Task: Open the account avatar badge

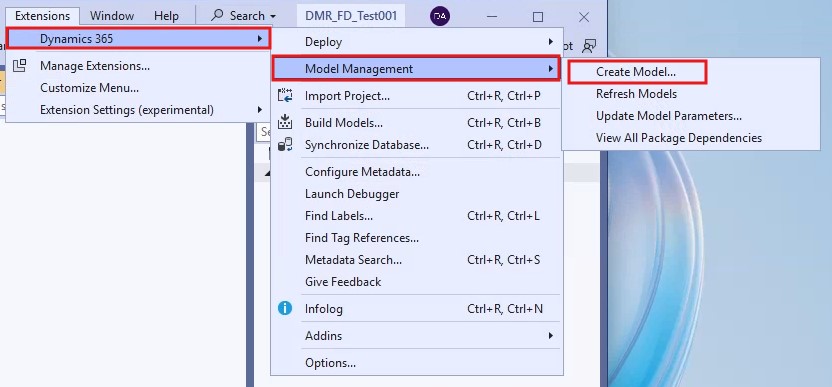Action: coord(440,16)
